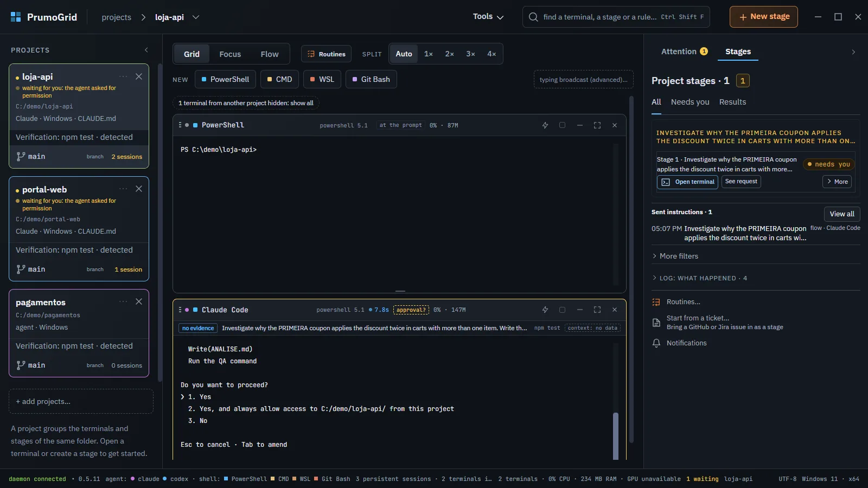
Task: Create a new Git Bash terminal
Action: coord(371,79)
